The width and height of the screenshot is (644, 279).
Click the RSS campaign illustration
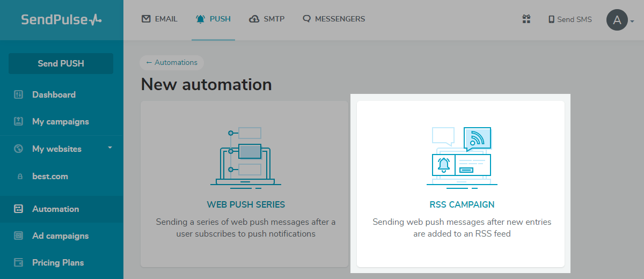click(x=462, y=157)
